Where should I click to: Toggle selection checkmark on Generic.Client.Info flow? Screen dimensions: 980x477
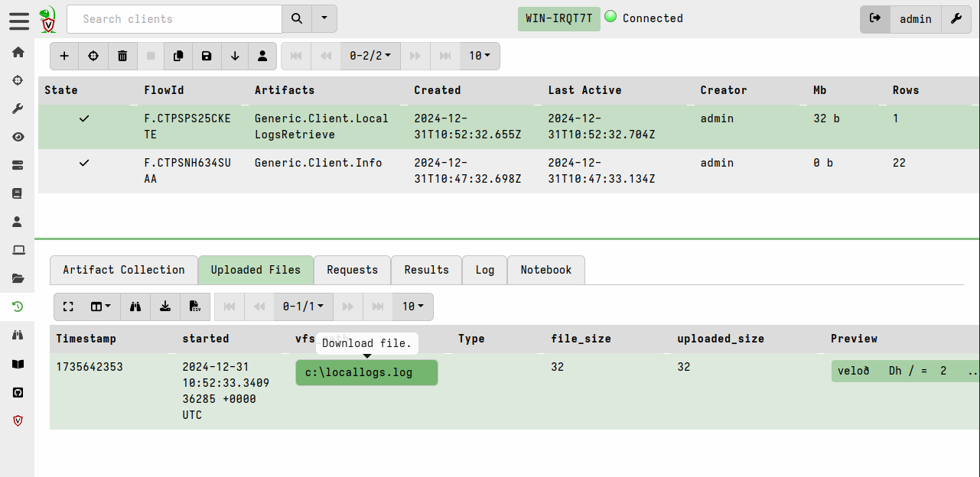click(84, 162)
